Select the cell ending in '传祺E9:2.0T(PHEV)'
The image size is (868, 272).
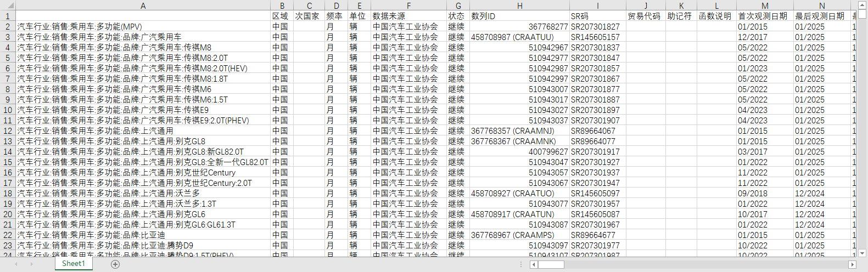click(143, 120)
